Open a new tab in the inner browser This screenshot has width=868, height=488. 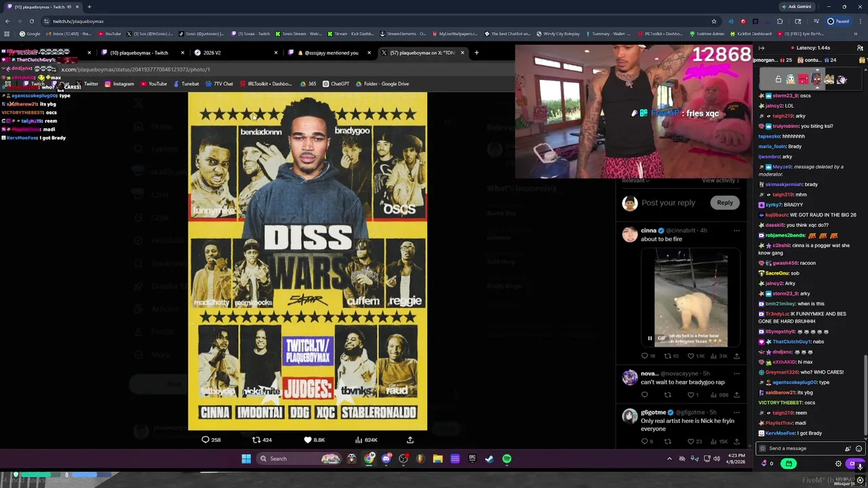(476, 53)
